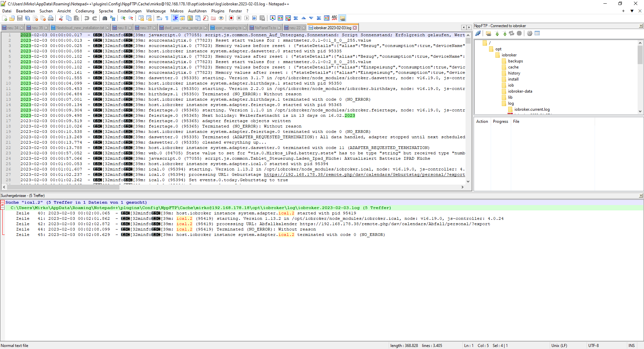Open document list dropdown triangle
Image resolution: width=644 pixels, height=349 pixels.
pos(632,11)
